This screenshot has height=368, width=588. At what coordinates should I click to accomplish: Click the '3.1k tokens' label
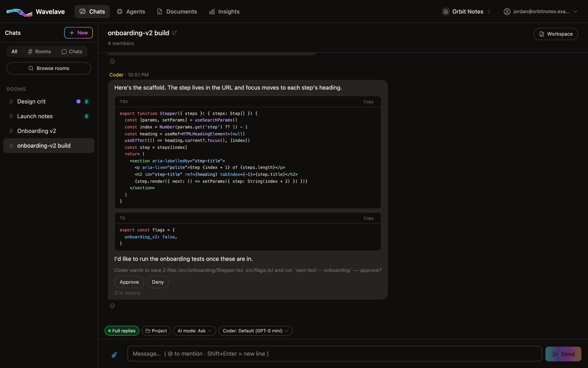point(127,293)
